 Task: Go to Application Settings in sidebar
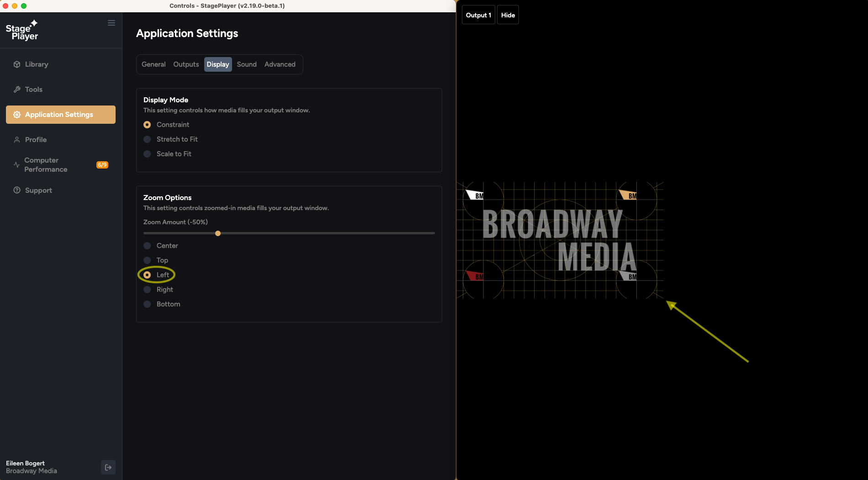pyautogui.click(x=61, y=115)
